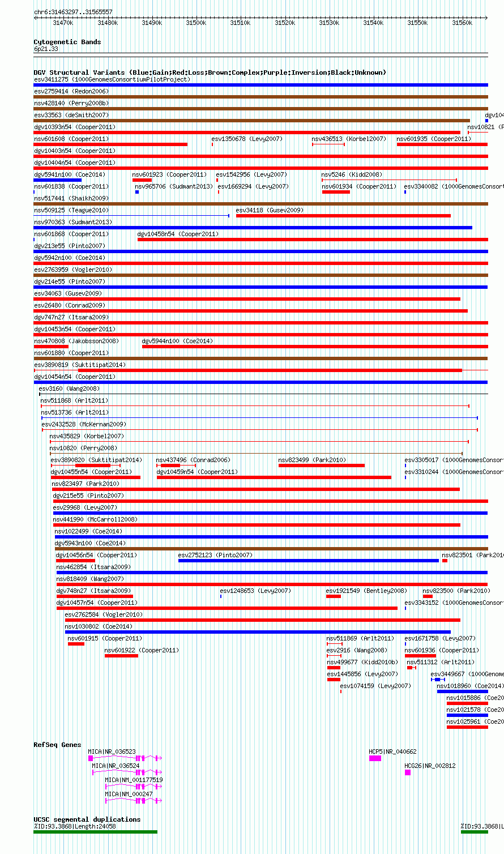Click the esv3411275 1000GenomesConsortiumPilotProject variant label
The image size is (504, 854).
tap(112, 80)
